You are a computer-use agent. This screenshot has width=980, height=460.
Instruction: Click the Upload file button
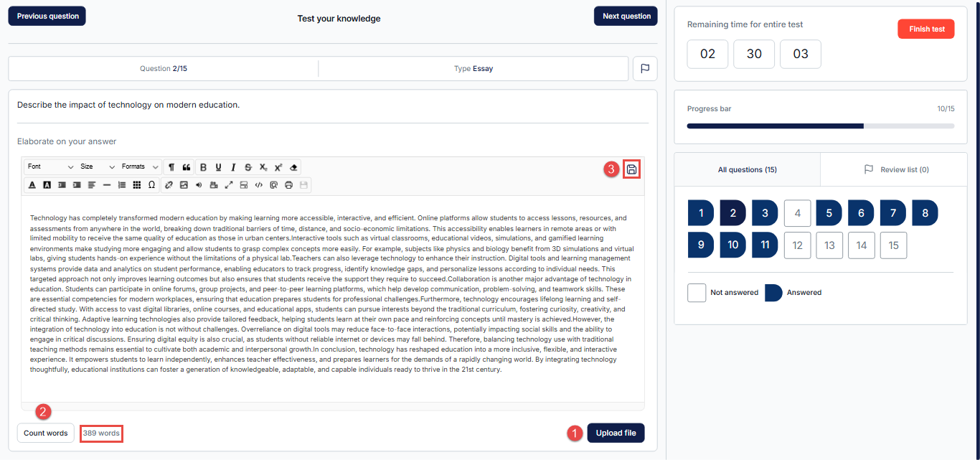click(616, 433)
